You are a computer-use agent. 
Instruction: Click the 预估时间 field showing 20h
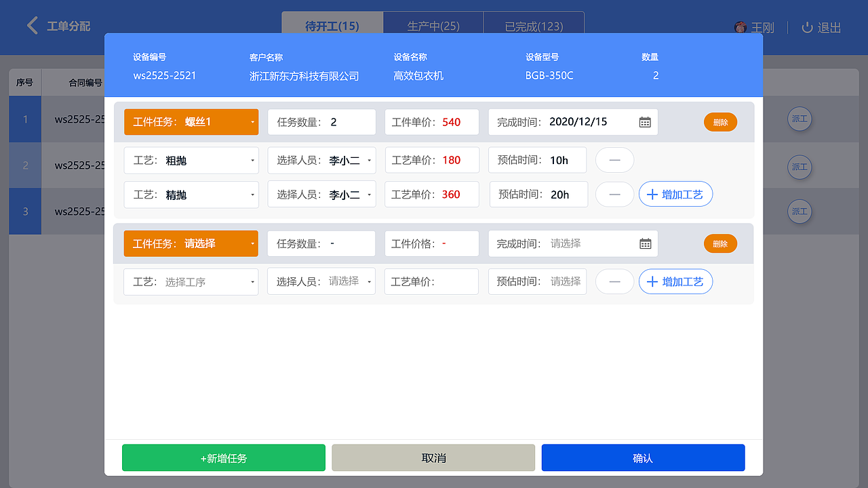click(x=538, y=195)
